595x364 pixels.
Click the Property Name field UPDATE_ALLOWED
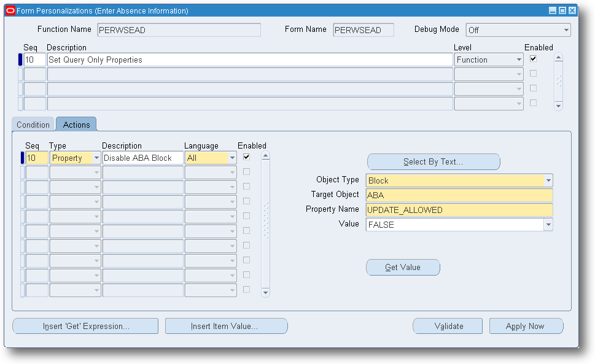(x=459, y=210)
